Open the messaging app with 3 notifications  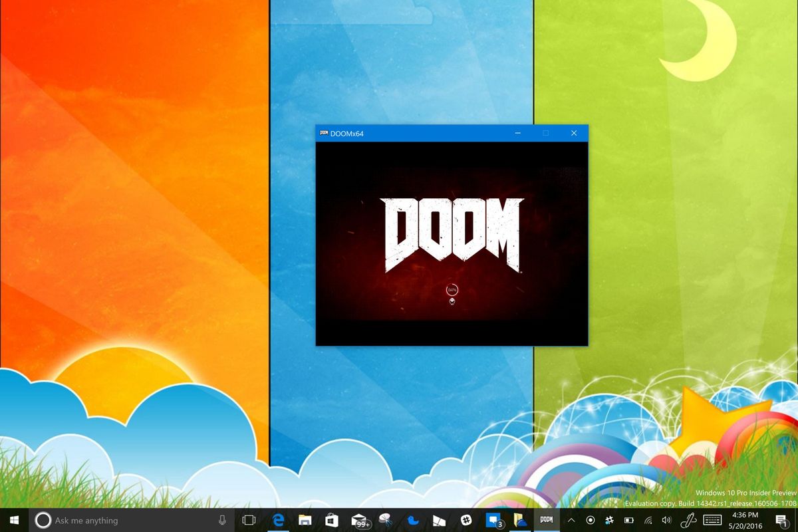491,521
